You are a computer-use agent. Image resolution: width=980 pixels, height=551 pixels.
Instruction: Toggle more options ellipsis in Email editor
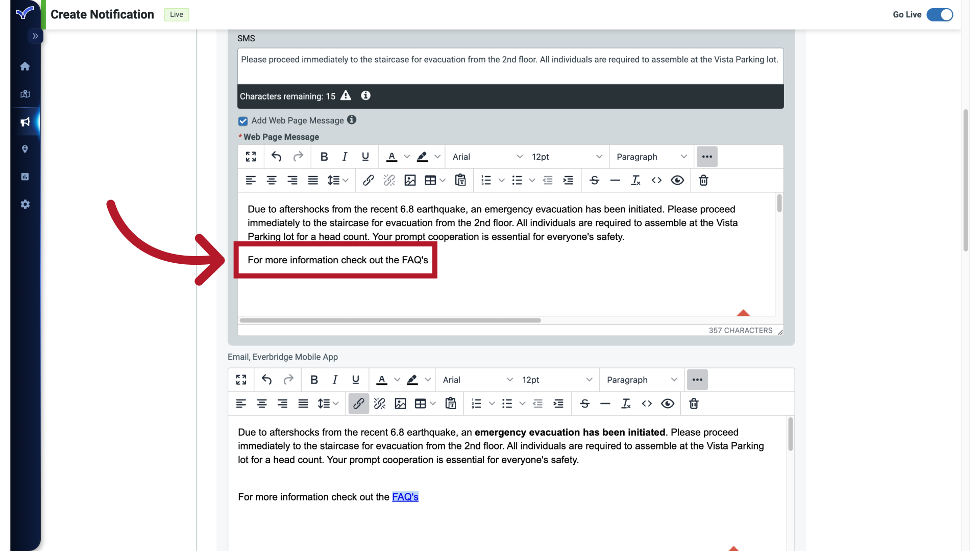click(x=697, y=380)
